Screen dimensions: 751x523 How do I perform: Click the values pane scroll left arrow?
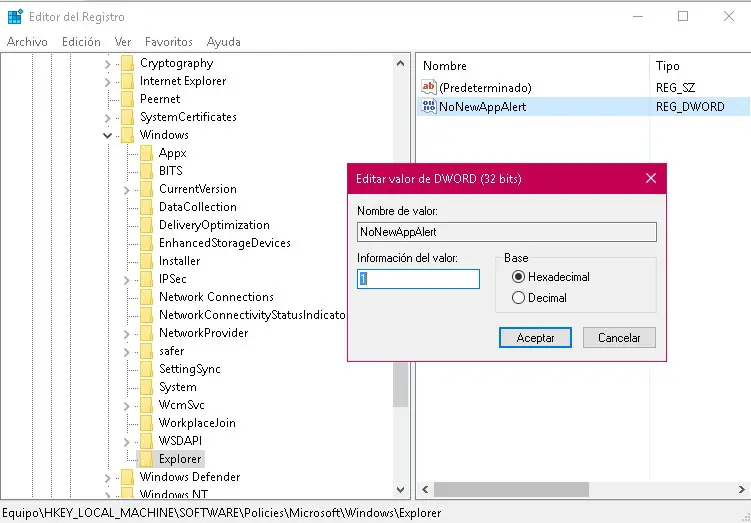(425, 489)
